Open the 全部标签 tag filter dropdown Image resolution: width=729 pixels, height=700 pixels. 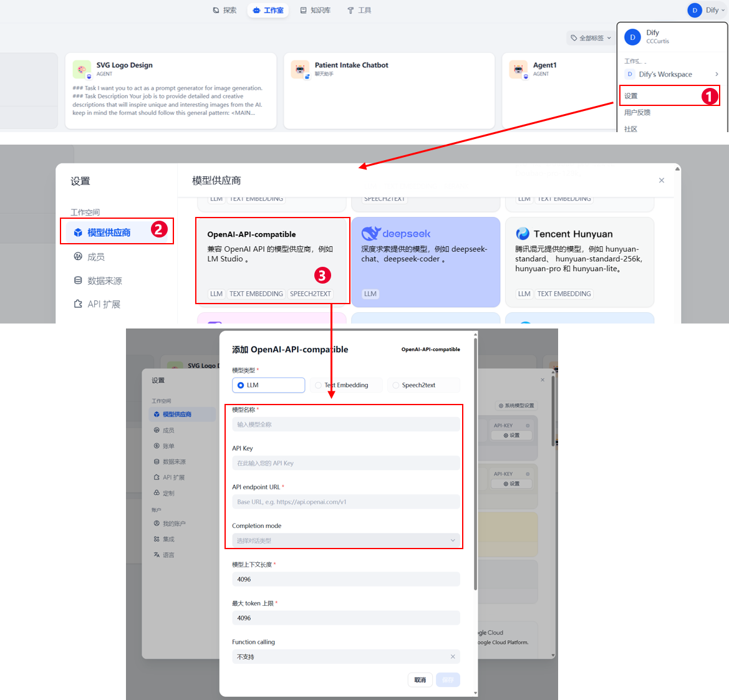591,38
